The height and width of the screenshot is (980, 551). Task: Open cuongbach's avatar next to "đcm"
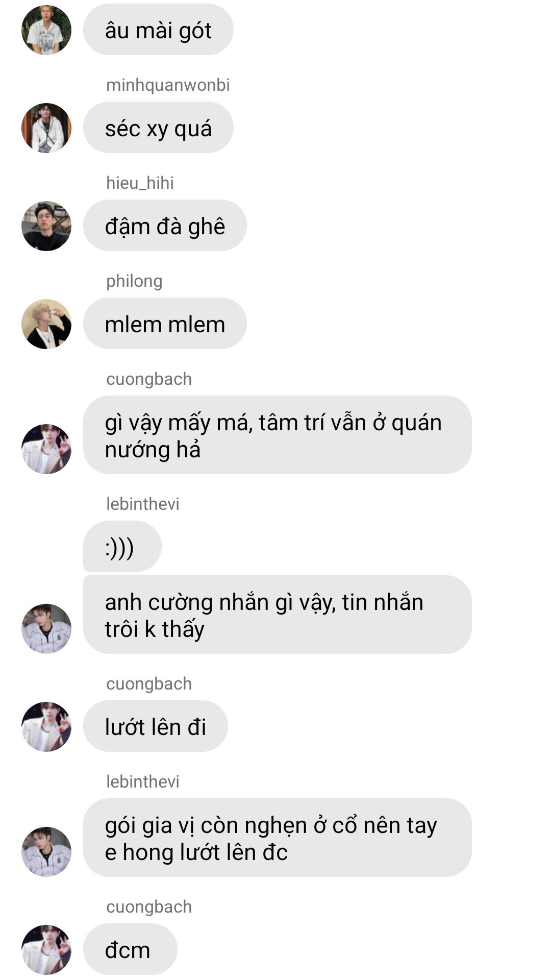(x=46, y=950)
